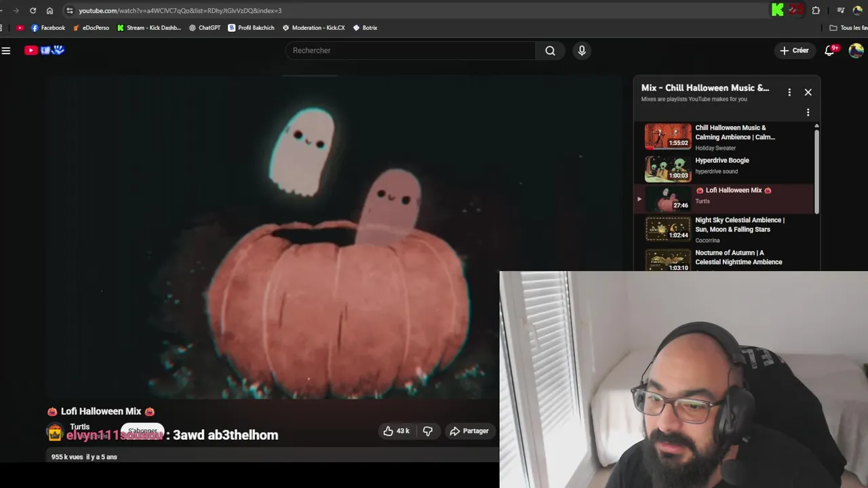This screenshot has width=868, height=488.
Task: Open YouTube account avatar menu
Action: [x=856, y=50]
